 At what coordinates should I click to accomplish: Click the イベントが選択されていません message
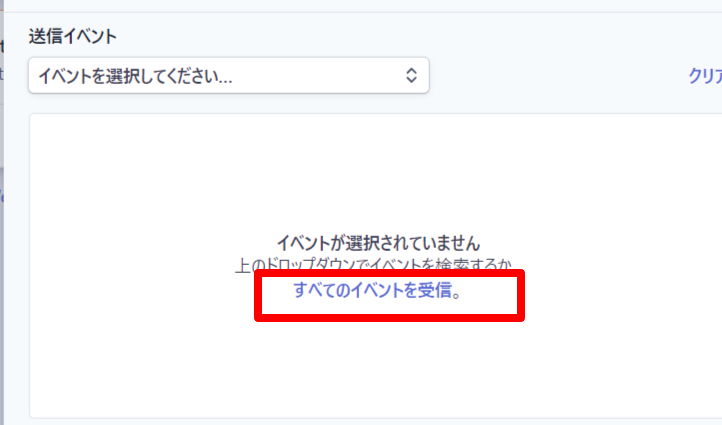(378, 243)
